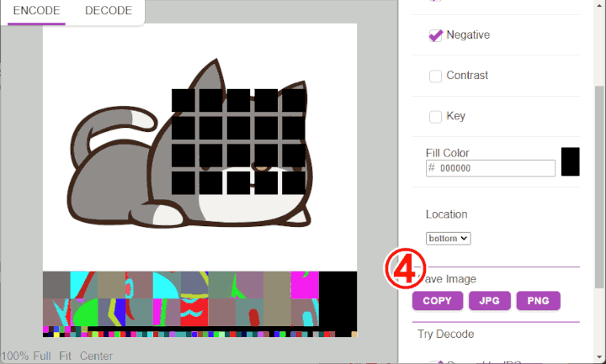Image resolution: width=606 pixels, height=364 pixels.
Task: Click the Fill Color hex input field
Action: [491, 168]
